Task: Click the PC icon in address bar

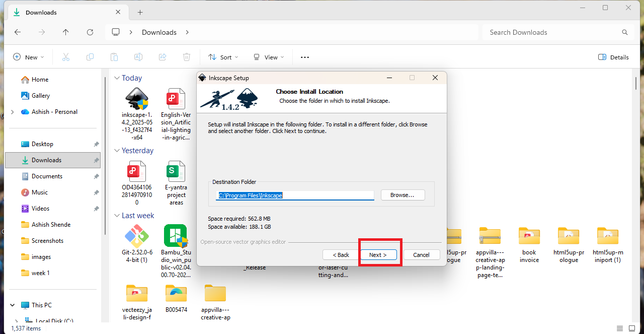Action: [116, 32]
